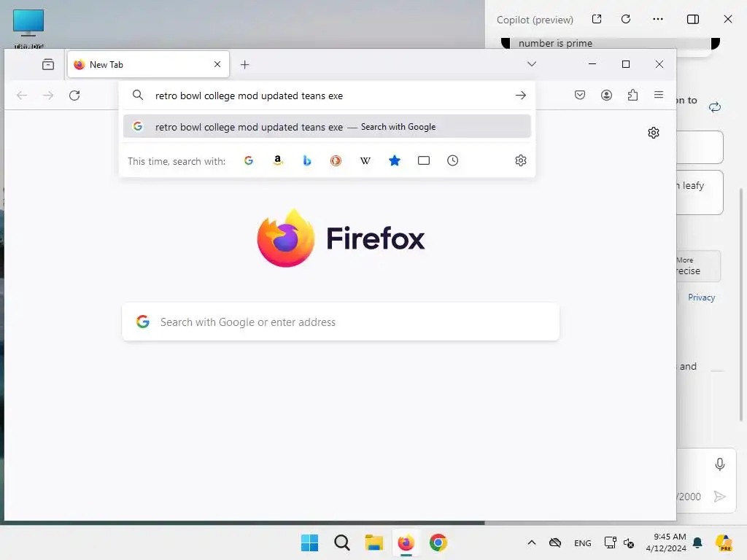Open the ENG language switcher

583,543
